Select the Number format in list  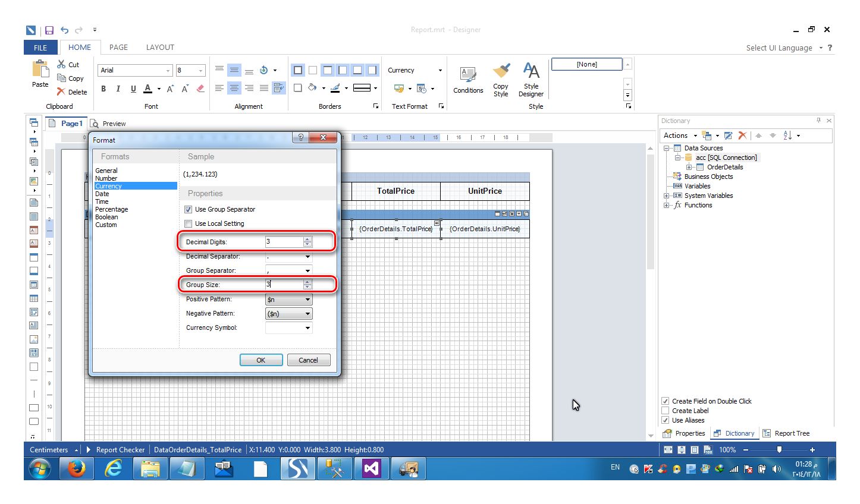click(106, 178)
